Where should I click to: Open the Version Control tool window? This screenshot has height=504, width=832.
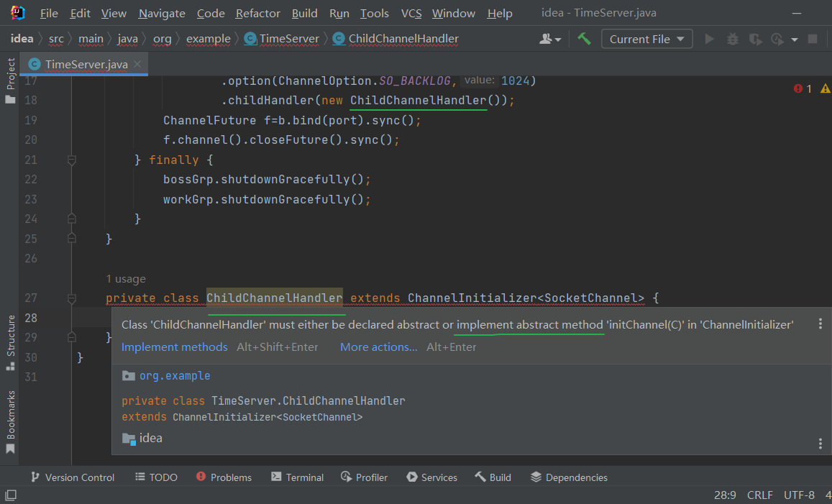tap(73, 477)
